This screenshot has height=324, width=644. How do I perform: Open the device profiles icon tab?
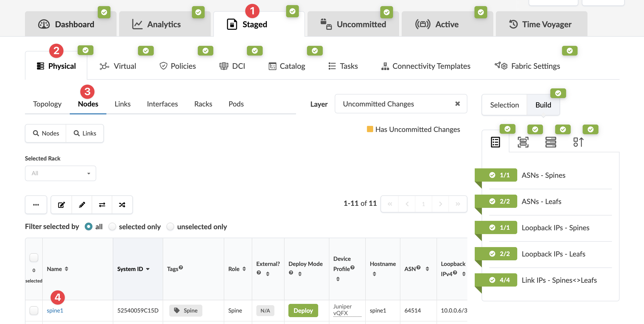coord(523,142)
